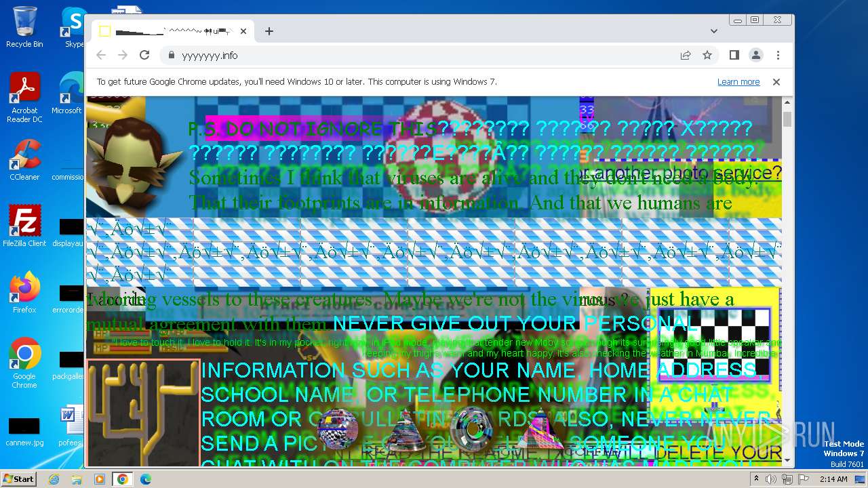Open cannew.jpg desktop file
Image resolution: width=868 pixels, height=488 pixels.
tap(24, 432)
